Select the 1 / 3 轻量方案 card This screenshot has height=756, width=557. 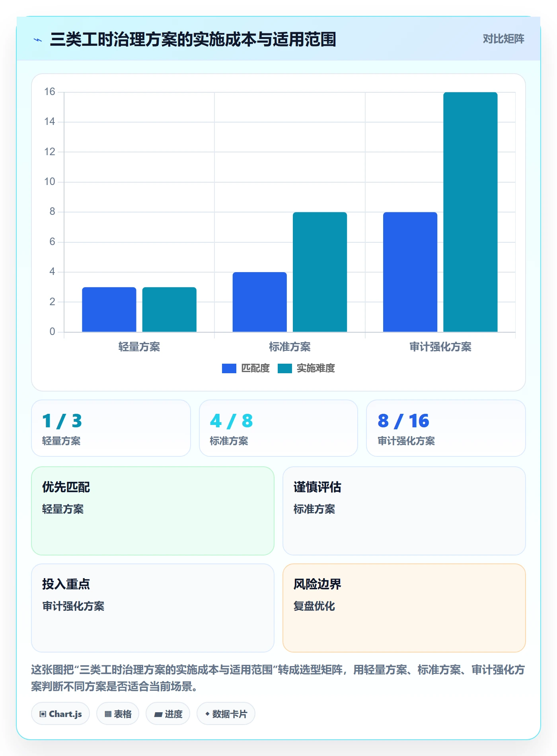pos(111,428)
